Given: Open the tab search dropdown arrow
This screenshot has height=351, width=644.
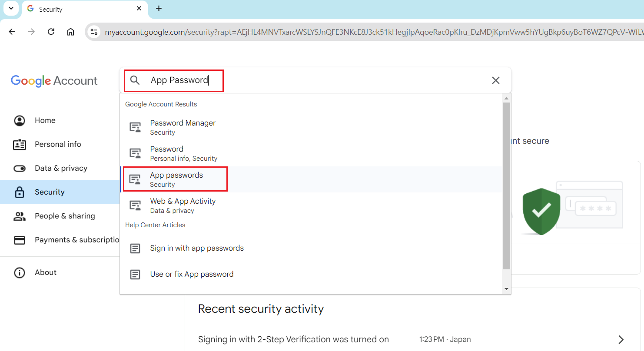Looking at the screenshot, I should point(11,8).
